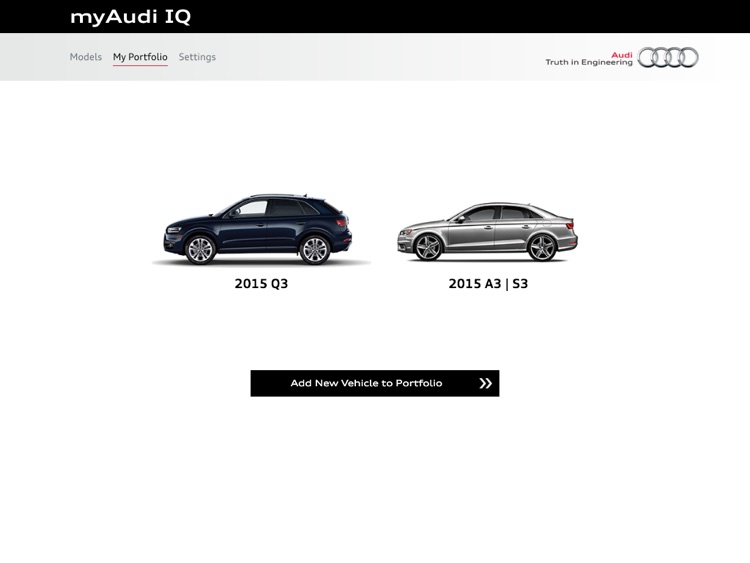
Task: Click the myAudi IQ title
Action: click(x=131, y=17)
